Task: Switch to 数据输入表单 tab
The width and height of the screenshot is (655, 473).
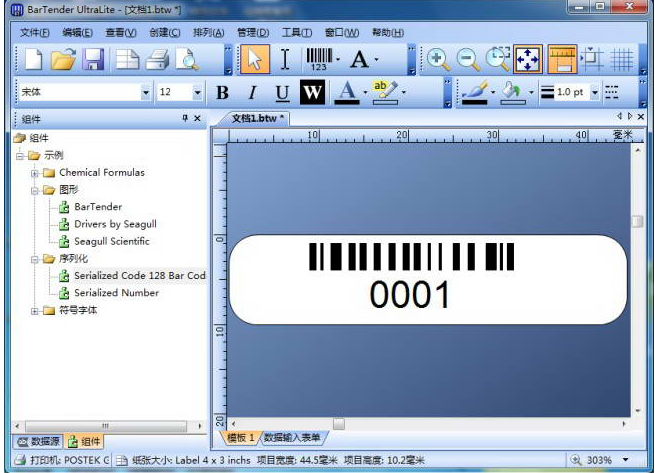Action: (x=292, y=437)
